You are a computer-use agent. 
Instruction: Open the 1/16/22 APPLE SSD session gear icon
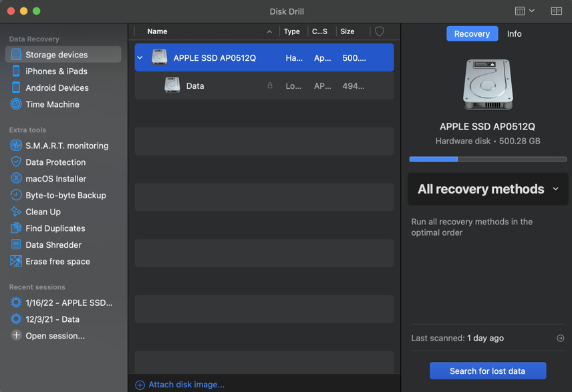(16, 303)
